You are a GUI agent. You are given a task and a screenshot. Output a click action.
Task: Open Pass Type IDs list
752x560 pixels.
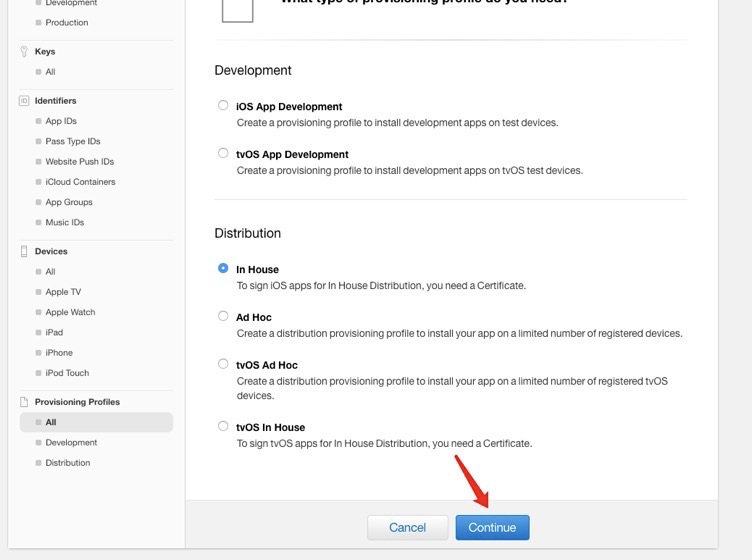(x=72, y=141)
